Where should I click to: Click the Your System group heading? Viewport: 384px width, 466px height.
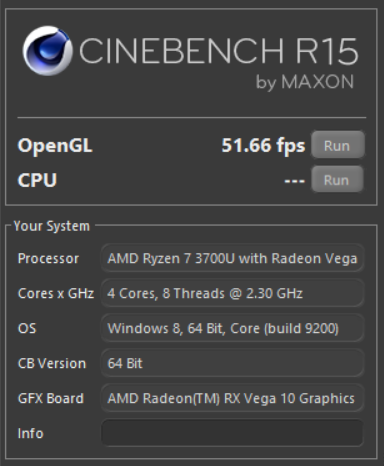[52, 226]
